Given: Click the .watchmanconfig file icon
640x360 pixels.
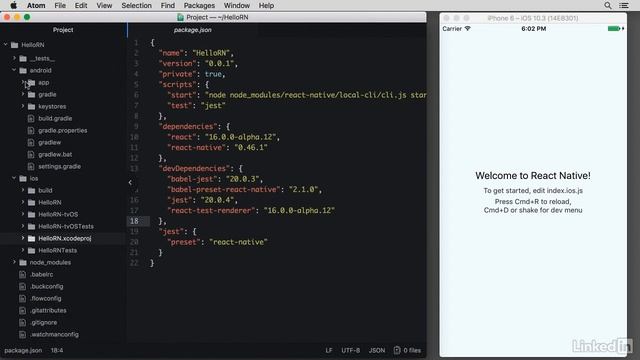Looking at the screenshot, I should pos(22,334).
